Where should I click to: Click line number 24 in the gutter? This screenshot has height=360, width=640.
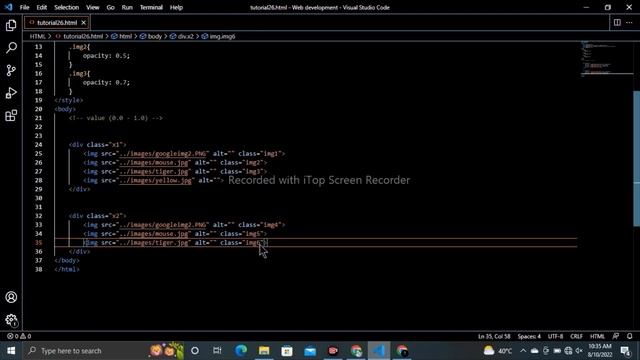[38, 144]
